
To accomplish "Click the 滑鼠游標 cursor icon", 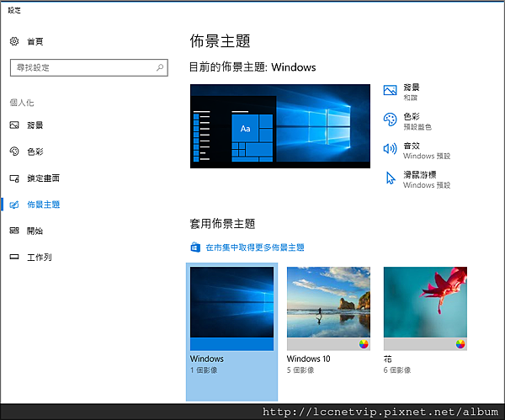I will (x=391, y=178).
